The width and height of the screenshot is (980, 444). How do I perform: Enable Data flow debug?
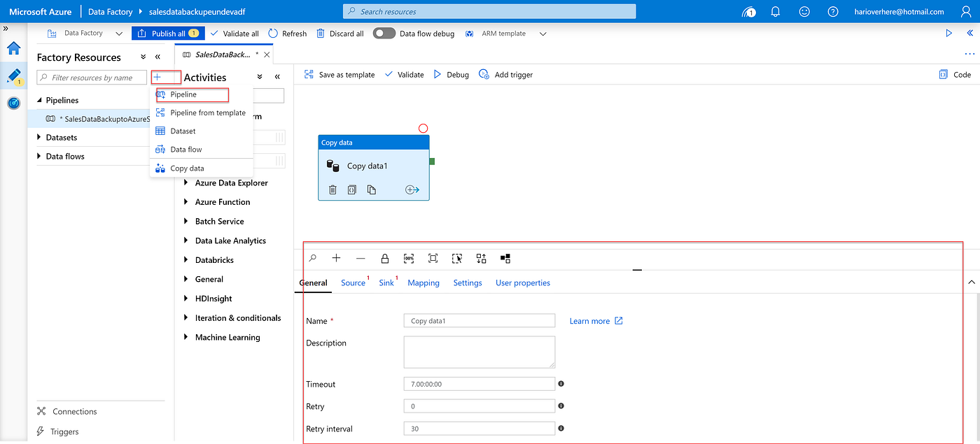tap(384, 33)
